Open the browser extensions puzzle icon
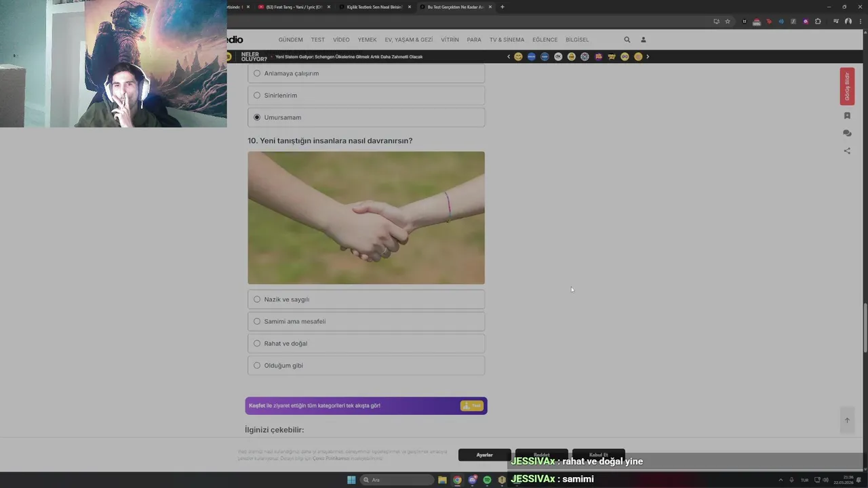The height and width of the screenshot is (488, 868). pyautogui.click(x=818, y=22)
